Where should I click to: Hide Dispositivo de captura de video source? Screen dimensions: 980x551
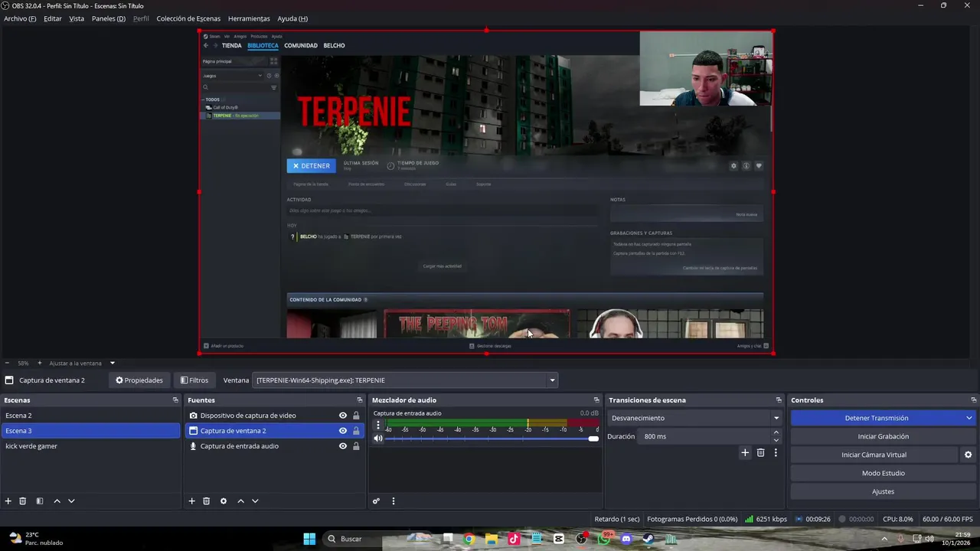point(343,416)
